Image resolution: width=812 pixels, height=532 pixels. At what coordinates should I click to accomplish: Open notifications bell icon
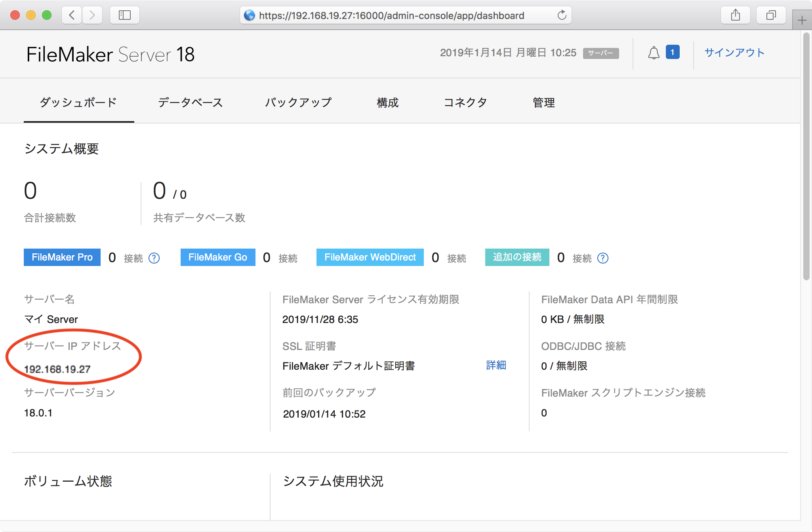pyautogui.click(x=654, y=53)
